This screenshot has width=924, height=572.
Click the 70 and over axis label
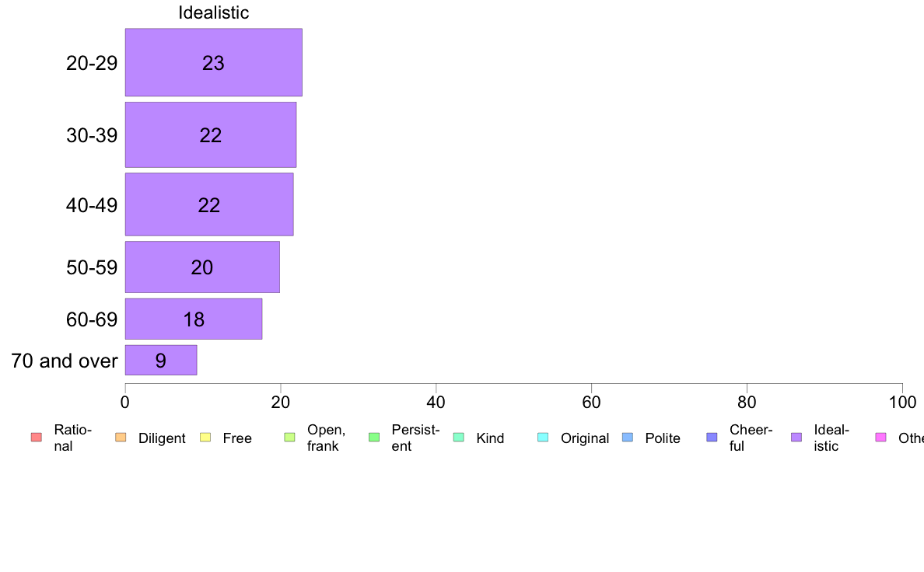click(x=65, y=361)
